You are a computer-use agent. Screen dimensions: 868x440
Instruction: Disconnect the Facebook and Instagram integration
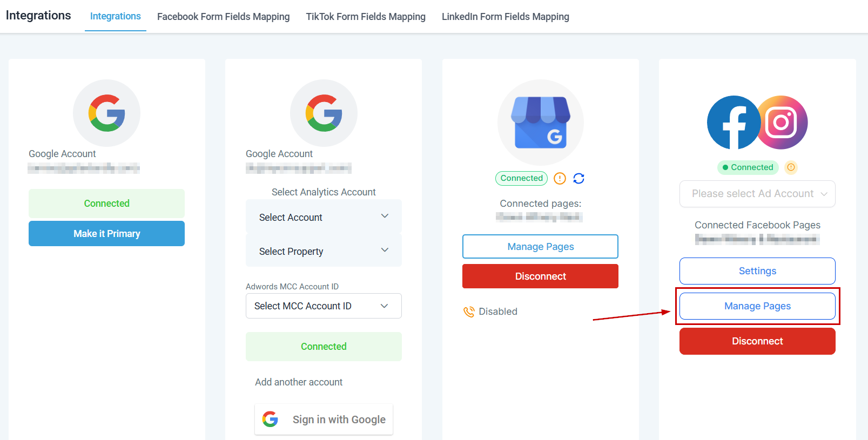coord(757,341)
